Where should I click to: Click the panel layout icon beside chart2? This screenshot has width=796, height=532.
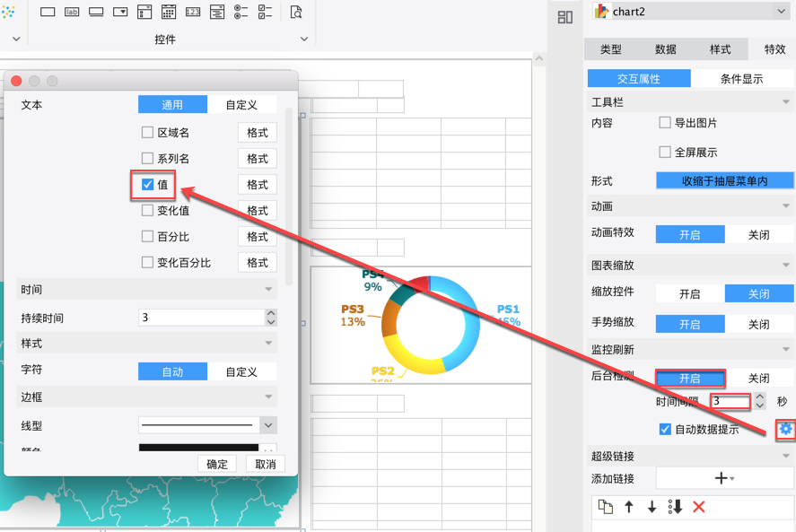click(x=565, y=17)
